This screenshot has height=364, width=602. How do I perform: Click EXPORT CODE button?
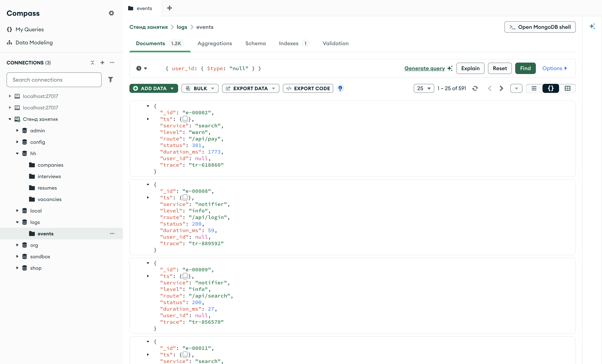(x=308, y=88)
